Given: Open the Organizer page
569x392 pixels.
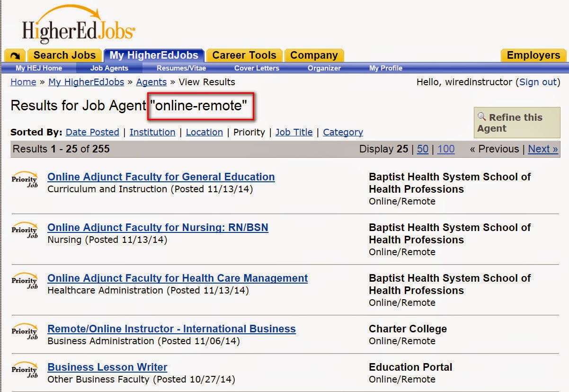Looking at the screenshot, I should pyautogui.click(x=324, y=68).
